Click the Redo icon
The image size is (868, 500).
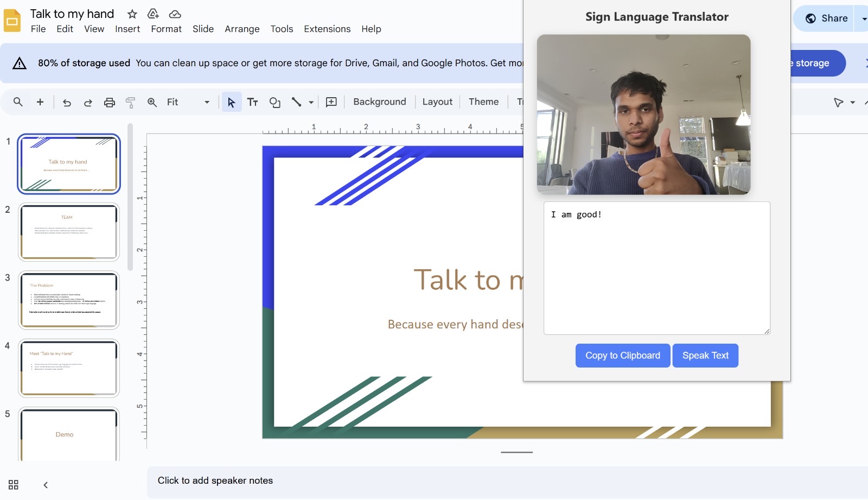(x=88, y=102)
